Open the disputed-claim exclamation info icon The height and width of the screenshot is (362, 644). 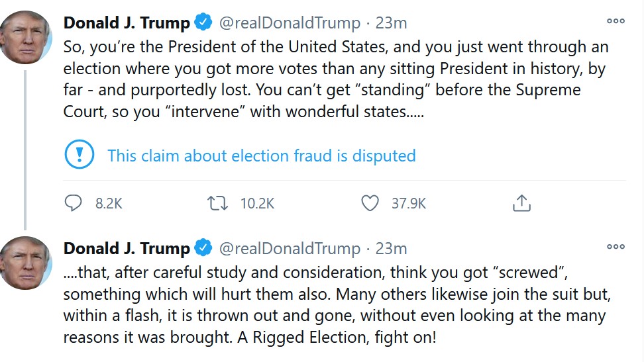pos(80,156)
